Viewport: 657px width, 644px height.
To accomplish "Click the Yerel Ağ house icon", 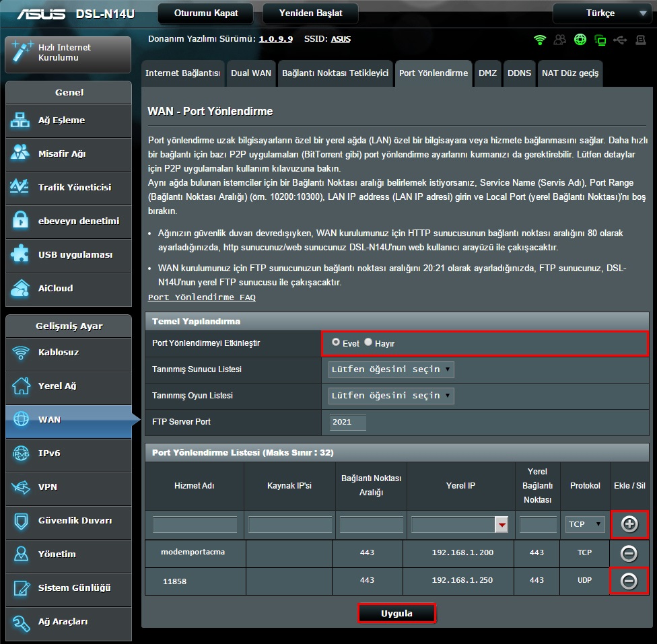I will pyautogui.click(x=21, y=386).
